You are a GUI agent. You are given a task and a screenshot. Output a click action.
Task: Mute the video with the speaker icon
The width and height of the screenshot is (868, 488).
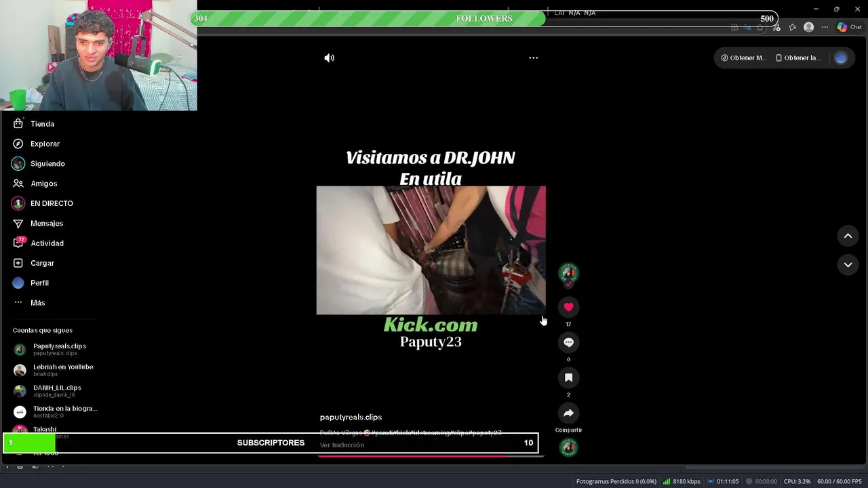tap(329, 58)
